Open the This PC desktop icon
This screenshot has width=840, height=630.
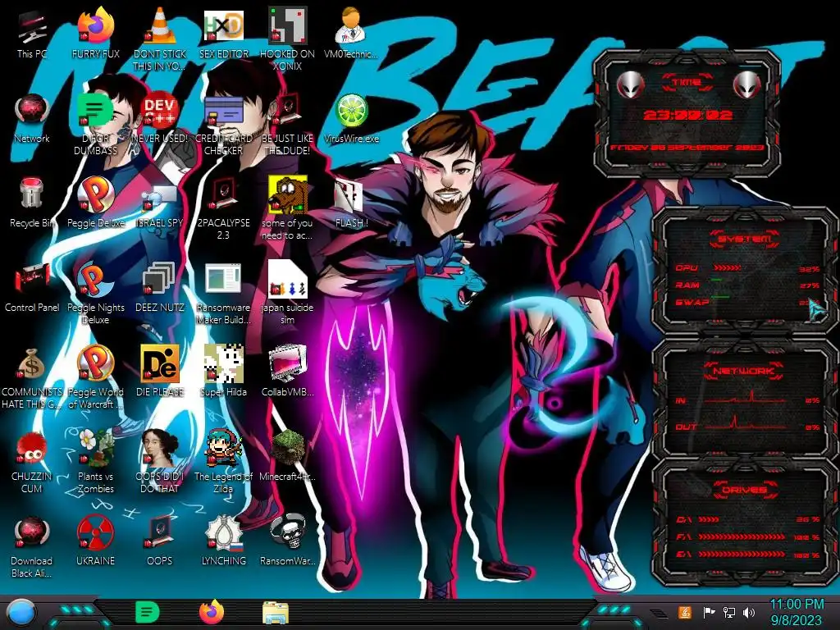(x=32, y=27)
